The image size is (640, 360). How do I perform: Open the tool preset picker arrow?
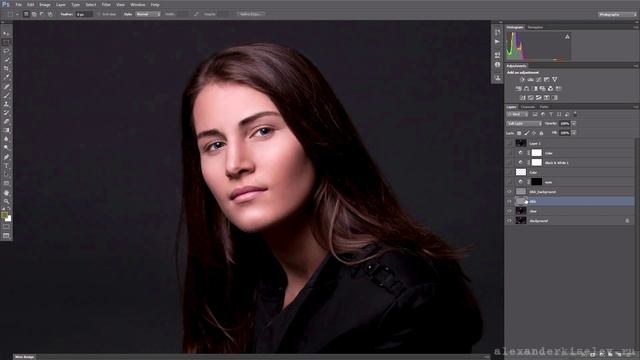[x=17, y=14]
